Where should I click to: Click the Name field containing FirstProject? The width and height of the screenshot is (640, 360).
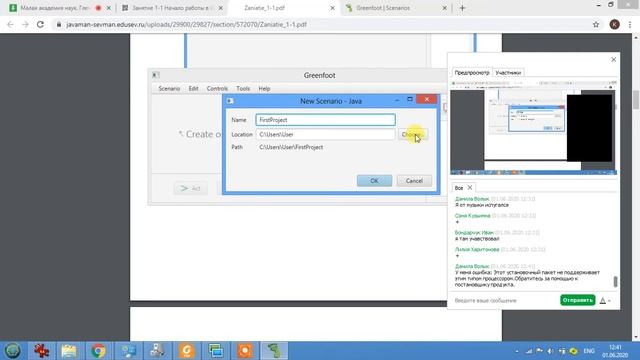point(325,120)
